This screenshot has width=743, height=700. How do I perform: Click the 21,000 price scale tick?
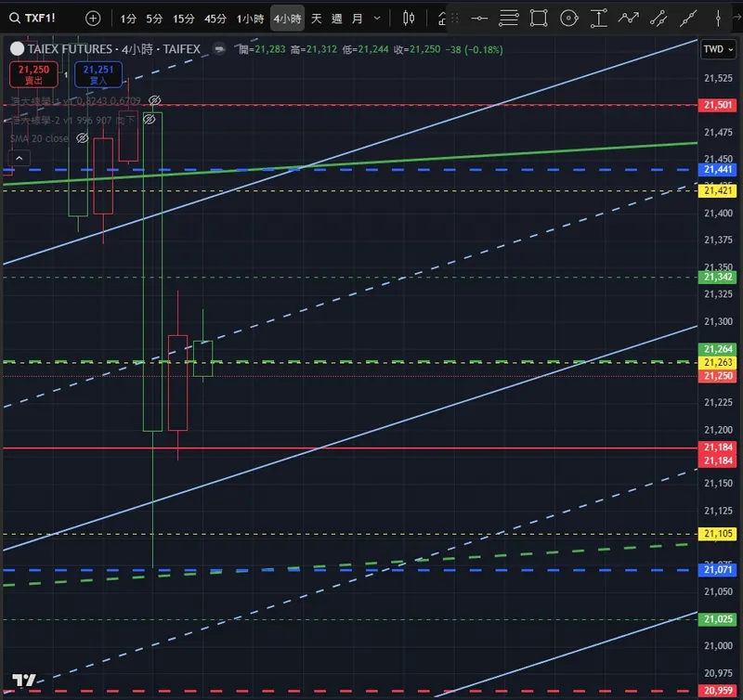point(718,645)
